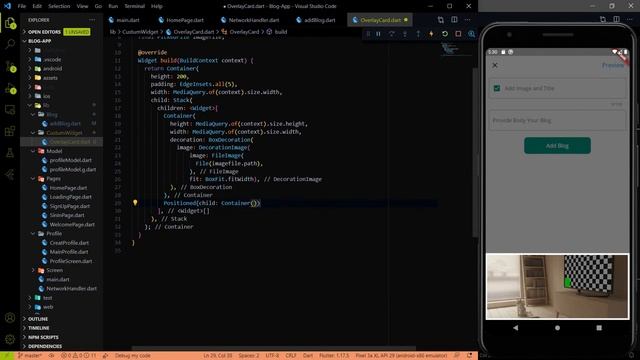Collapse the BLOG-APP root folder
The width and height of the screenshot is (640, 360).
coord(40,41)
